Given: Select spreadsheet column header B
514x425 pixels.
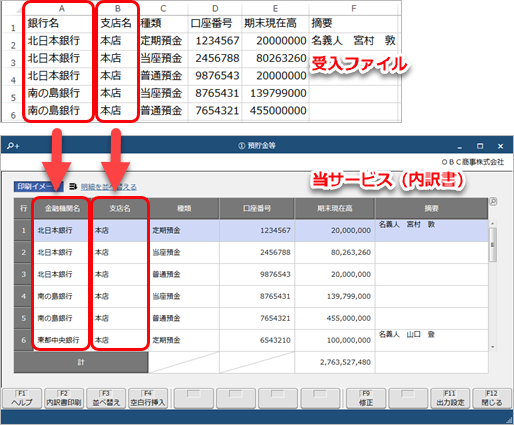Looking at the screenshot, I should pyautogui.click(x=118, y=8).
